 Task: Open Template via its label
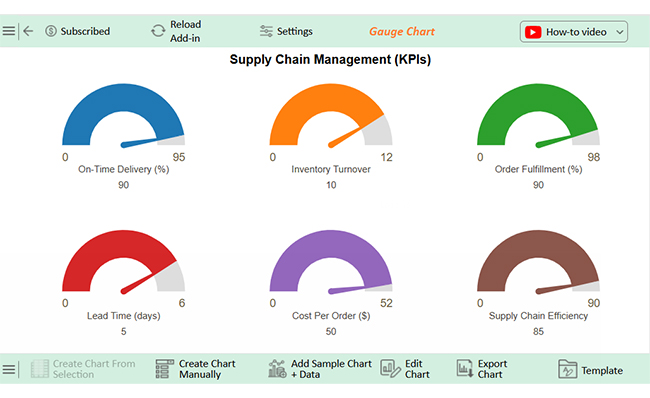pos(602,370)
